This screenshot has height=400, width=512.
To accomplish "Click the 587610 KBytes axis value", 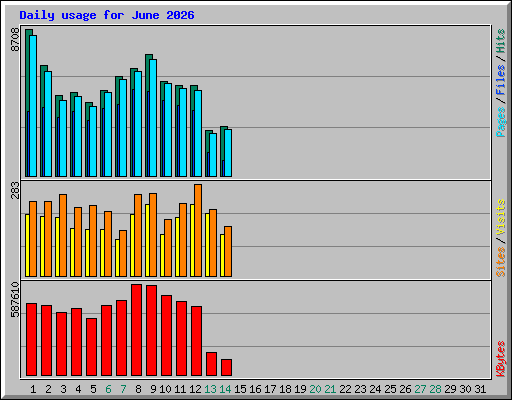I will coord(15,300).
